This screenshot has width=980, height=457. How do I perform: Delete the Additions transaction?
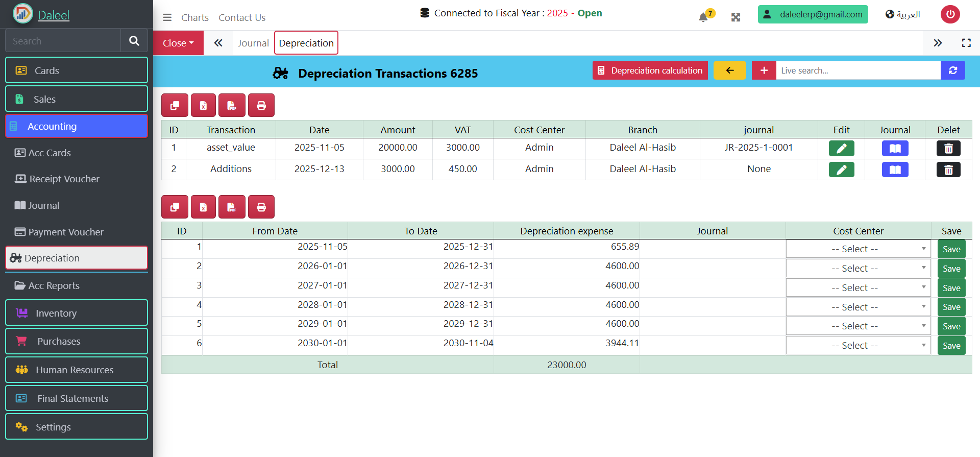(948, 170)
